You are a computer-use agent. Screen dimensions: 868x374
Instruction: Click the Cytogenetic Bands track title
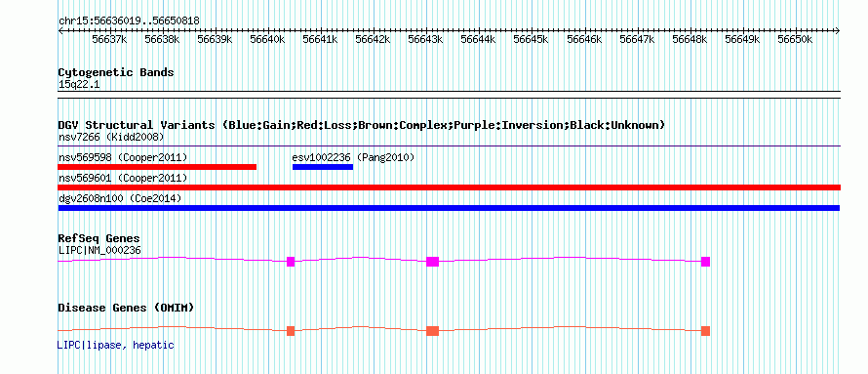coord(116,72)
